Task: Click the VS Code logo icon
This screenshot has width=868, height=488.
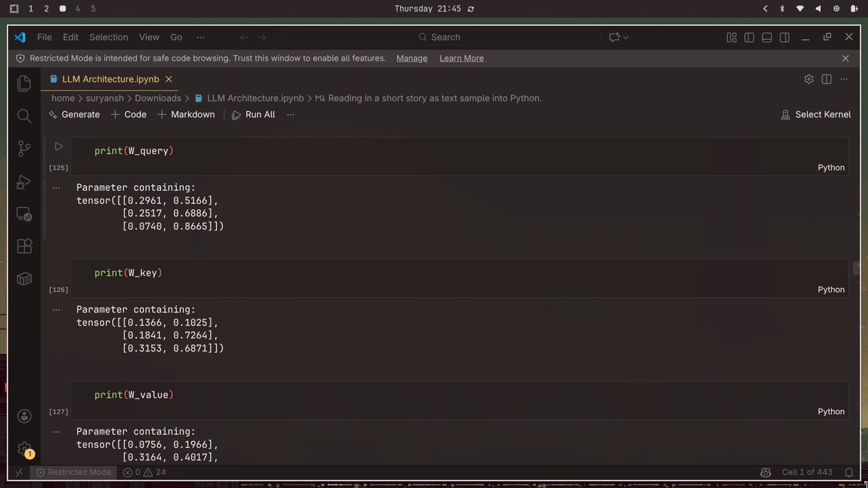Action: (x=20, y=37)
